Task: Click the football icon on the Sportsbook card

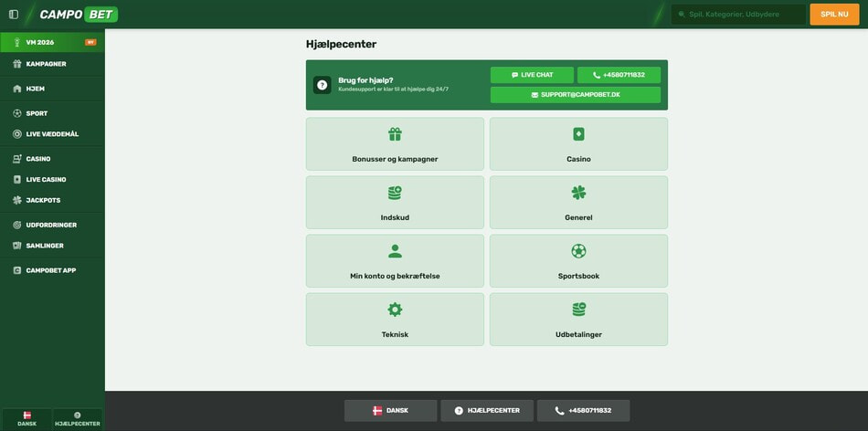Action: pos(578,251)
